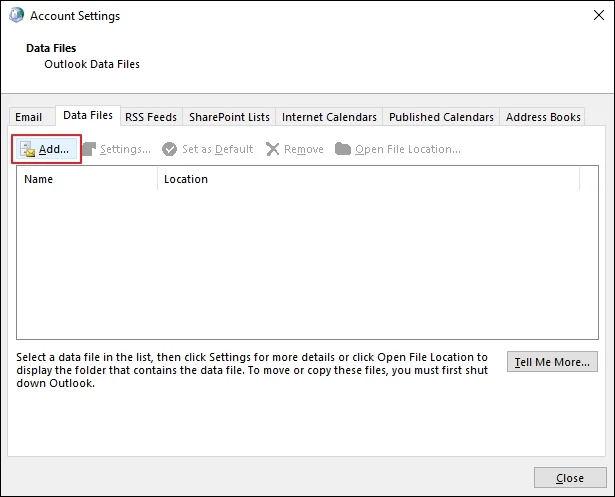Screen dimensions: 615x497
Task: Go to the SharePoint Lists tab
Action: click(x=229, y=117)
